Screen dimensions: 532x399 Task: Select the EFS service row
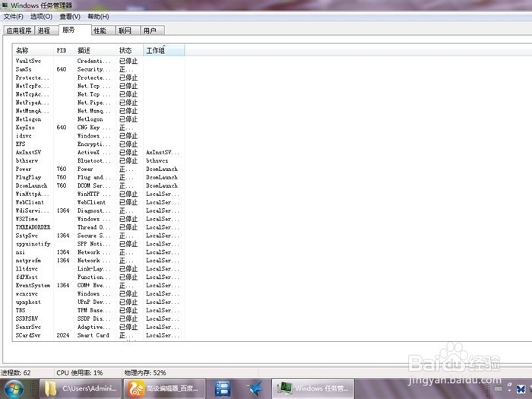click(99, 144)
